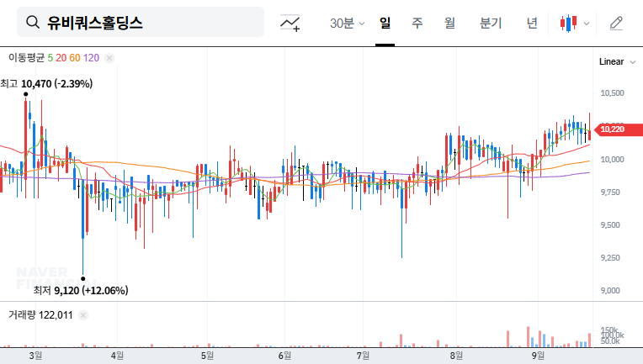Select the 5-day moving average value
This screenshot has height=364, width=643.
pyautogui.click(x=50, y=58)
